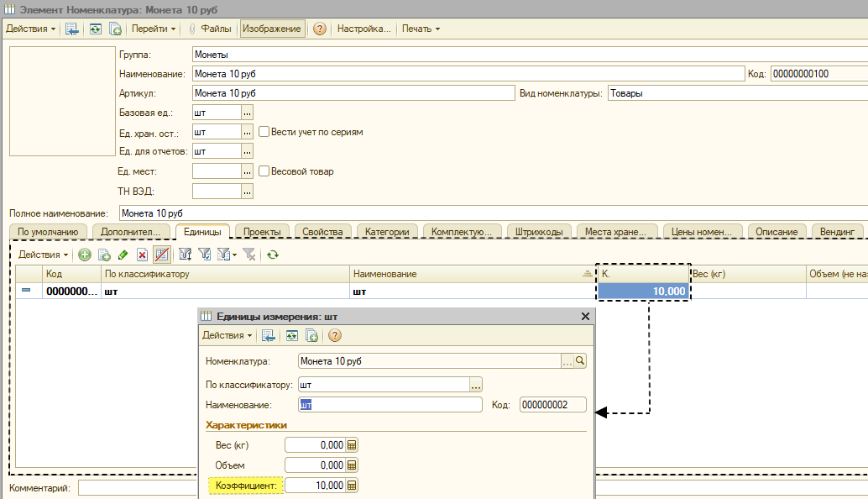Viewport: 868px width, 499px height.
Task: Open help with the question mark icon
Action: click(319, 29)
